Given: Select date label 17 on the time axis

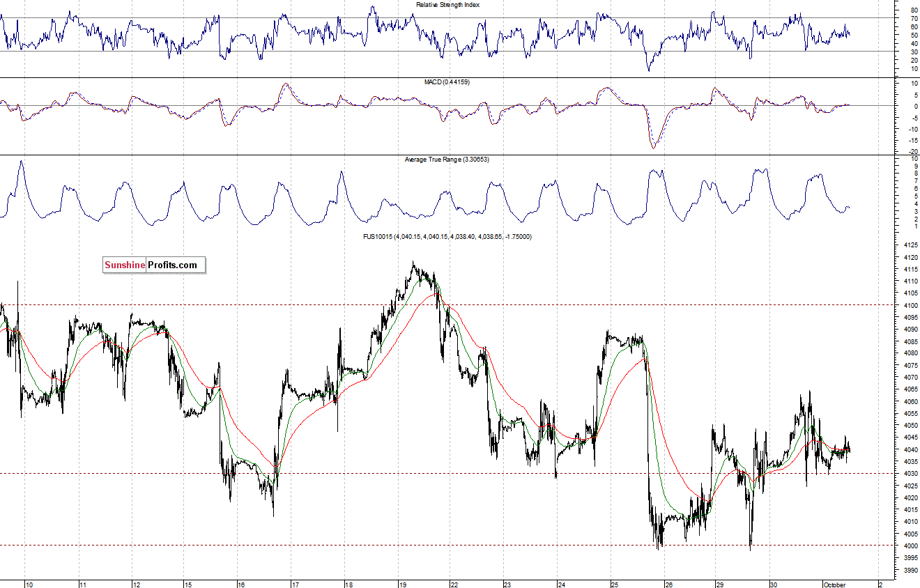Looking at the screenshot, I should (295, 585).
